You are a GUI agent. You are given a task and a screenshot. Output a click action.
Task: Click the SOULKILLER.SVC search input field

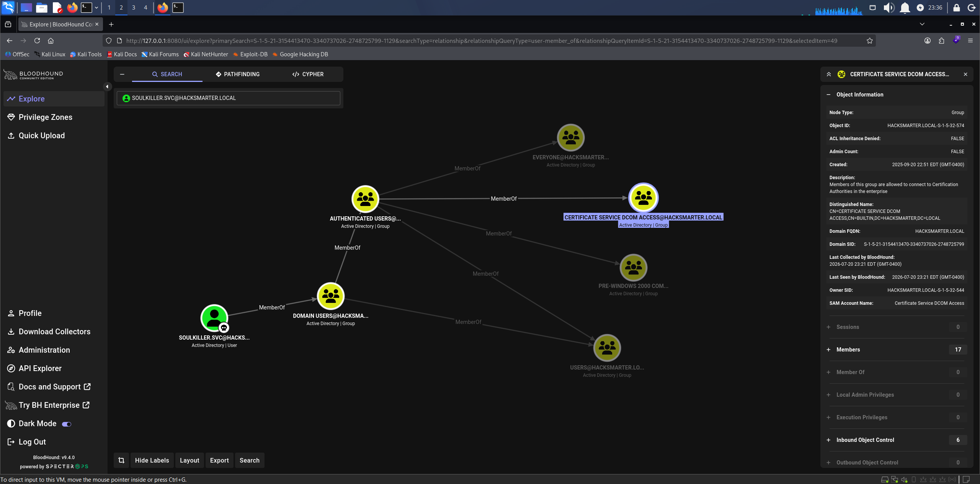[x=229, y=98]
